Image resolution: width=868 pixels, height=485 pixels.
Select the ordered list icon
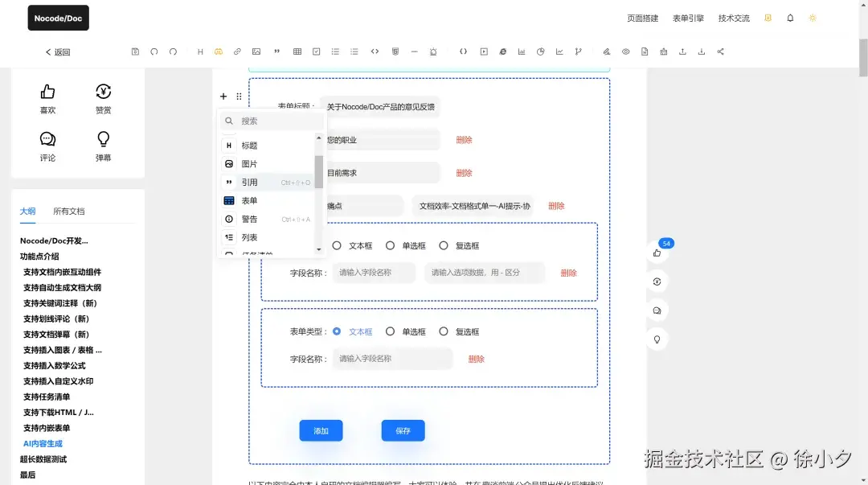pyautogui.click(x=354, y=51)
